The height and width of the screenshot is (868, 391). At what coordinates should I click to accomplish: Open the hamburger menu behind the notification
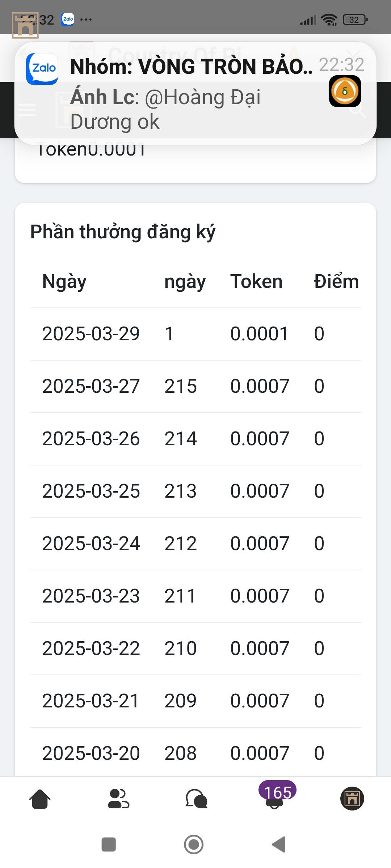(27, 110)
